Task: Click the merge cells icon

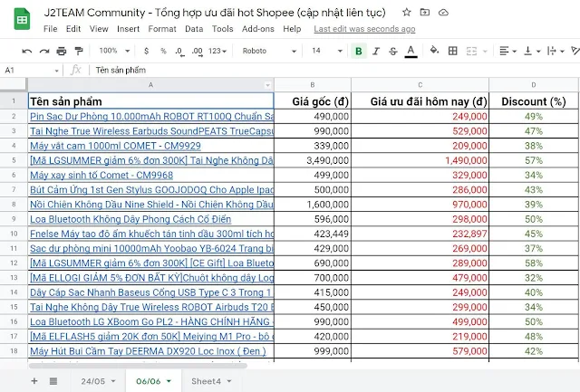Action: (x=471, y=51)
